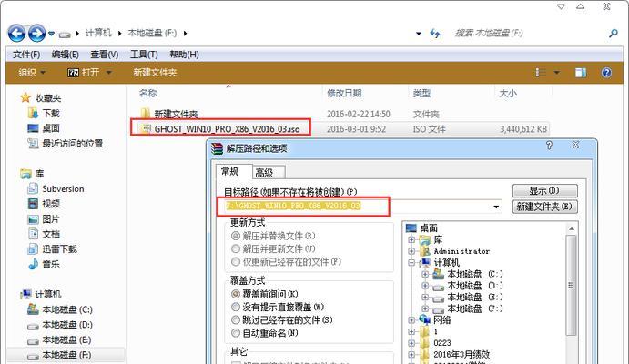Click the 显示(D) button

click(x=544, y=190)
